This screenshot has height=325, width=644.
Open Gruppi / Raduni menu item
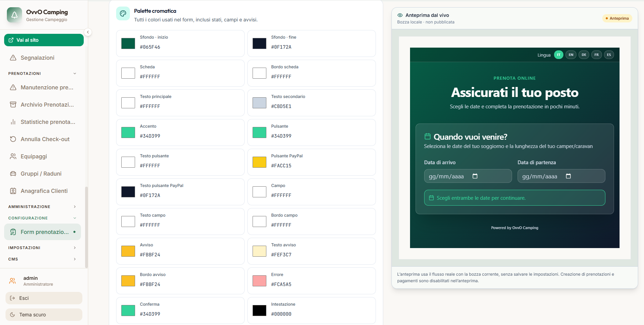coord(42,174)
